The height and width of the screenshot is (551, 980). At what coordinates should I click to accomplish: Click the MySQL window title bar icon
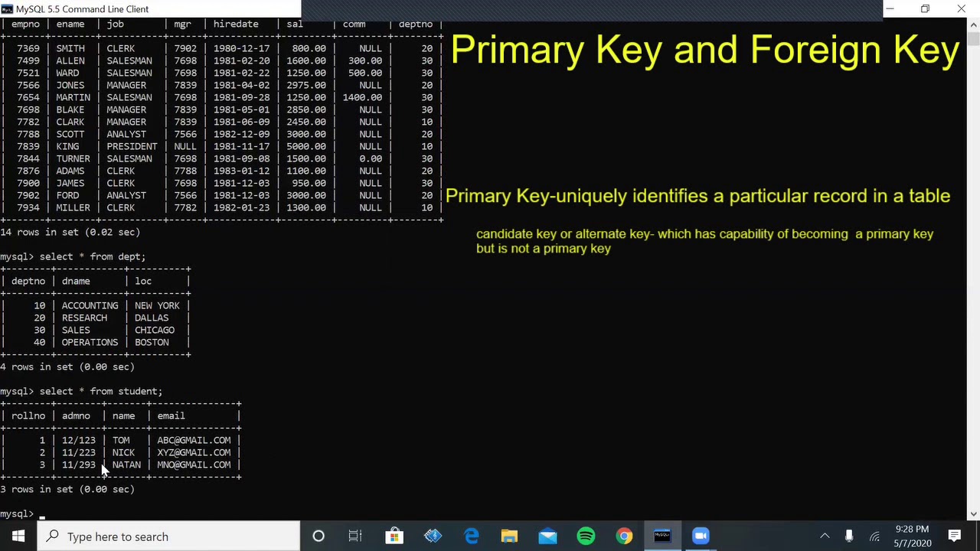click(x=7, y=9)
